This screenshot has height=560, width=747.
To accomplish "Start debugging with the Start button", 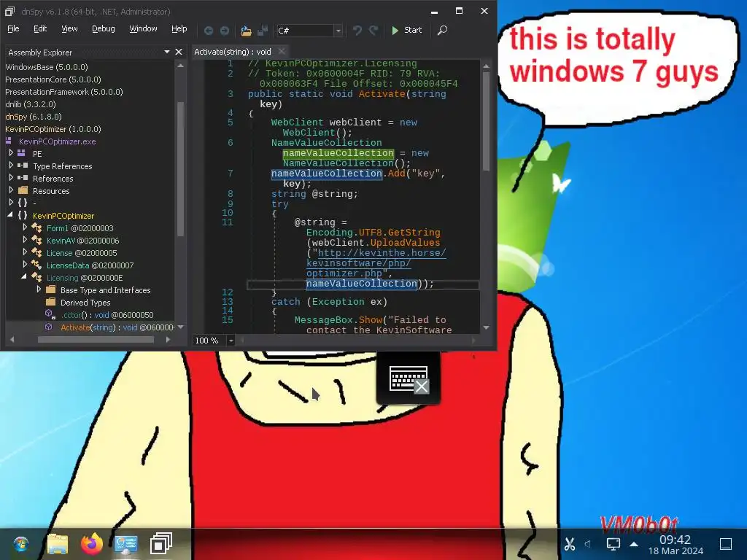I will tap(406, 30).
